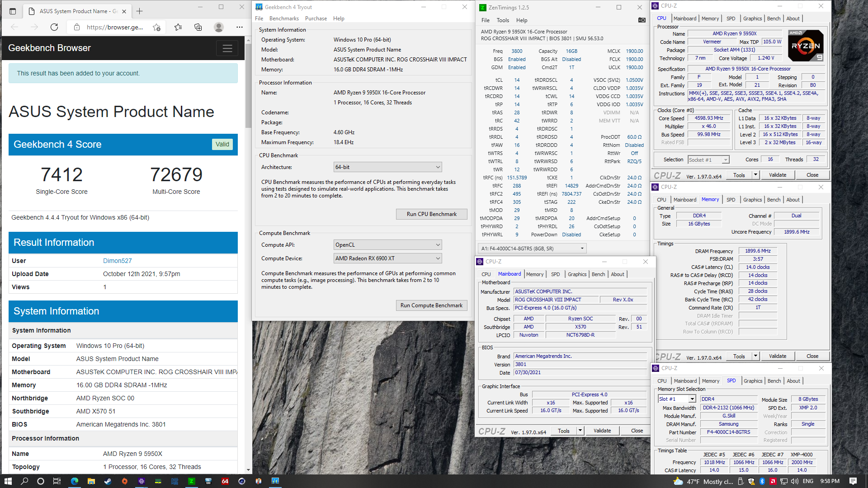The width and height of the screenshot is (868, 488).
Task: Take a ZenTimings screenshot with camera icon
Action: click(x=642, y=20)
